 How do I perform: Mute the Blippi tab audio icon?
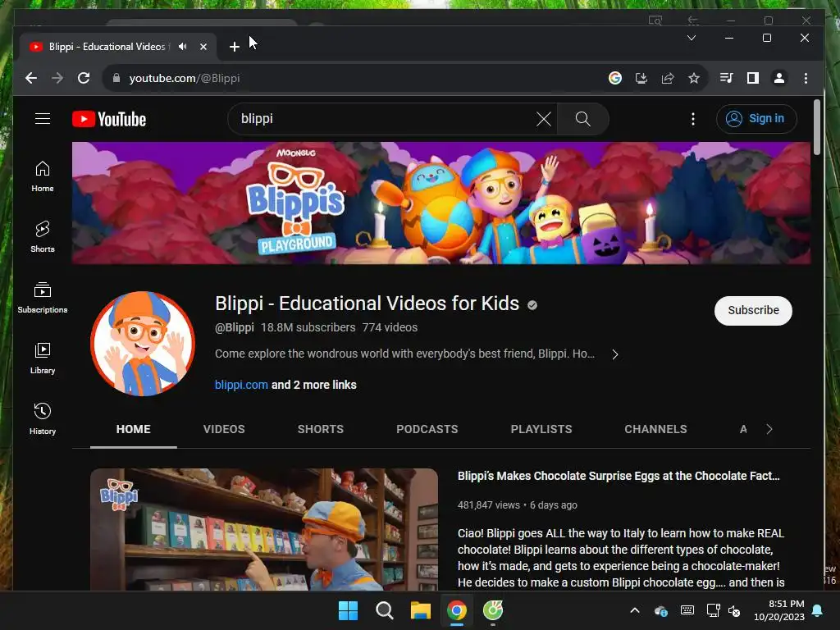pos(183,47)
